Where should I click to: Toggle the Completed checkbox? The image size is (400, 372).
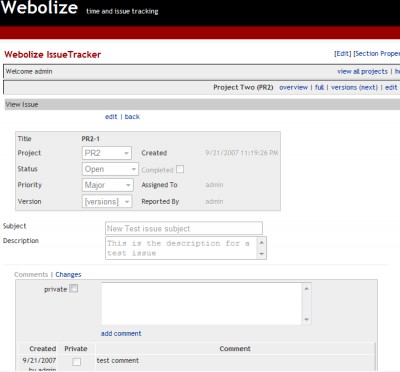(180, 169)
